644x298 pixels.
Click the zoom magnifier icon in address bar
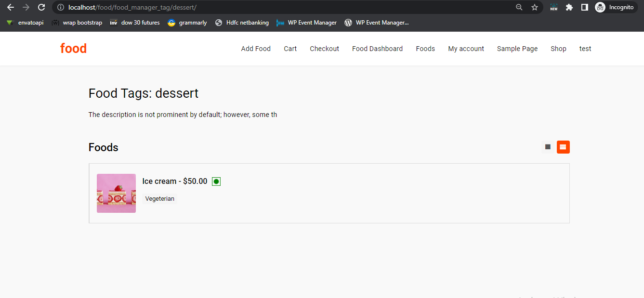pos(519,7)
